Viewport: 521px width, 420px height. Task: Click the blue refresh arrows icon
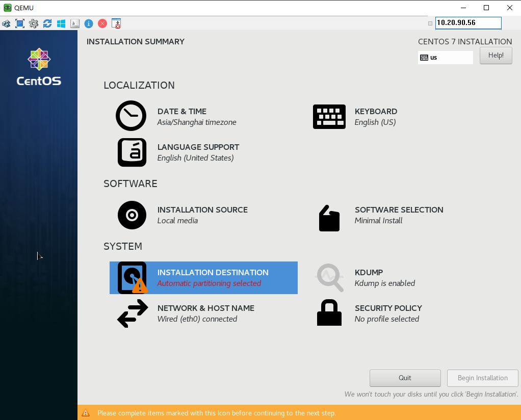(47, 23)
